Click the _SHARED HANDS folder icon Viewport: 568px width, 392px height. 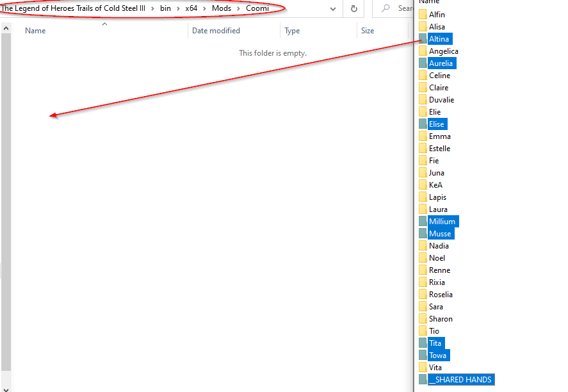point(423,380)
